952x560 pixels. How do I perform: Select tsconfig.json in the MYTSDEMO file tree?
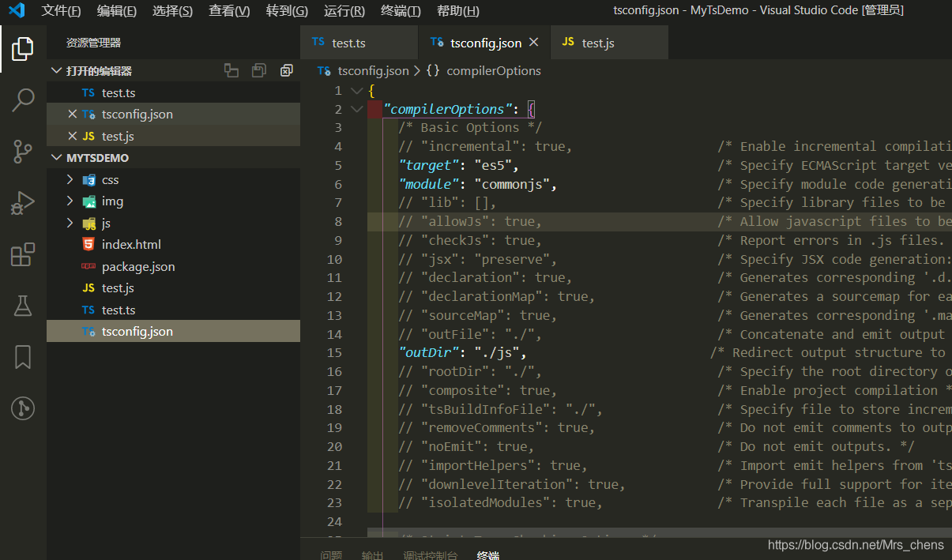click(x=173, y=332)
